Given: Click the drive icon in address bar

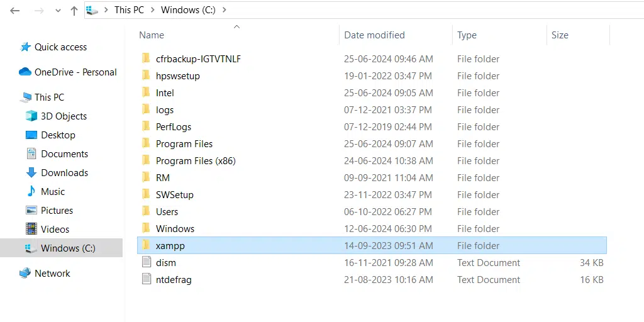Looking at the screenshot, I should click(x=92, y=10).
